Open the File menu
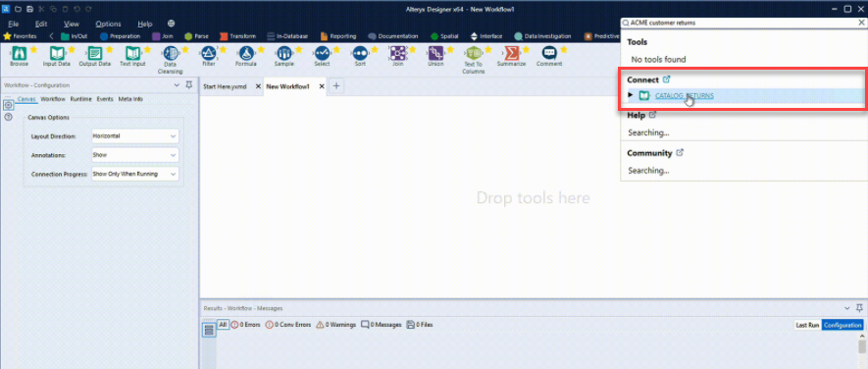The height and width of the screenshot is (369, 868). pyautogui.click(x=14, y=24)
